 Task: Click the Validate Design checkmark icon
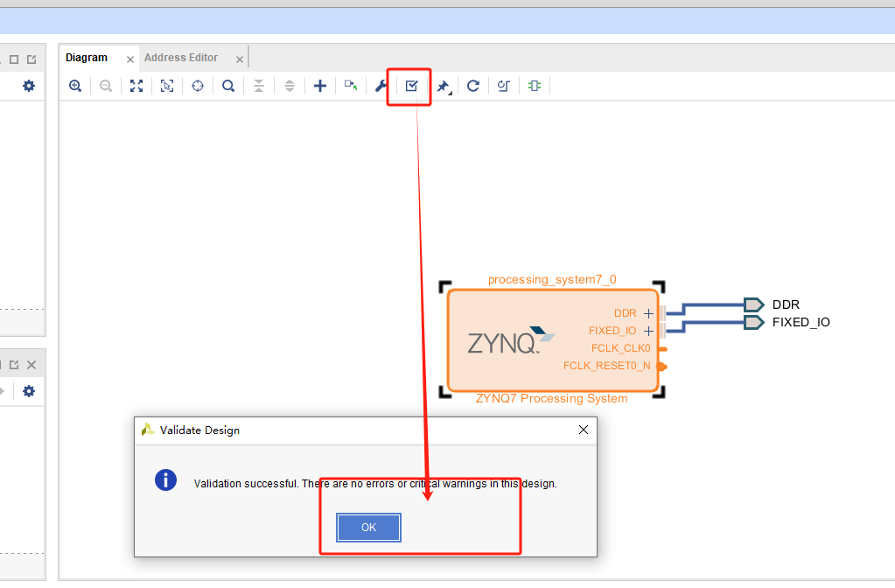point(411,86)
